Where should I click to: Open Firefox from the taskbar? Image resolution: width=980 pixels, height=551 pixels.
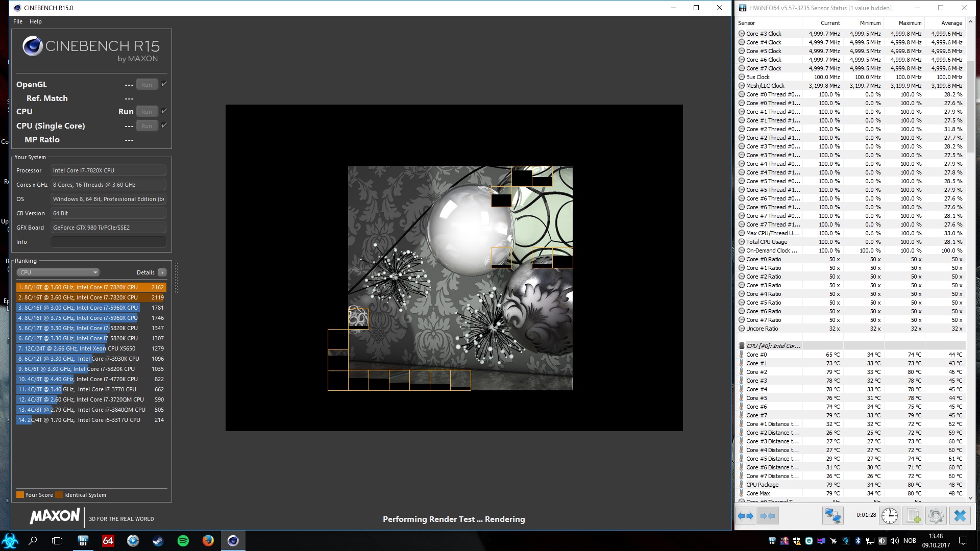pos(208,541)
